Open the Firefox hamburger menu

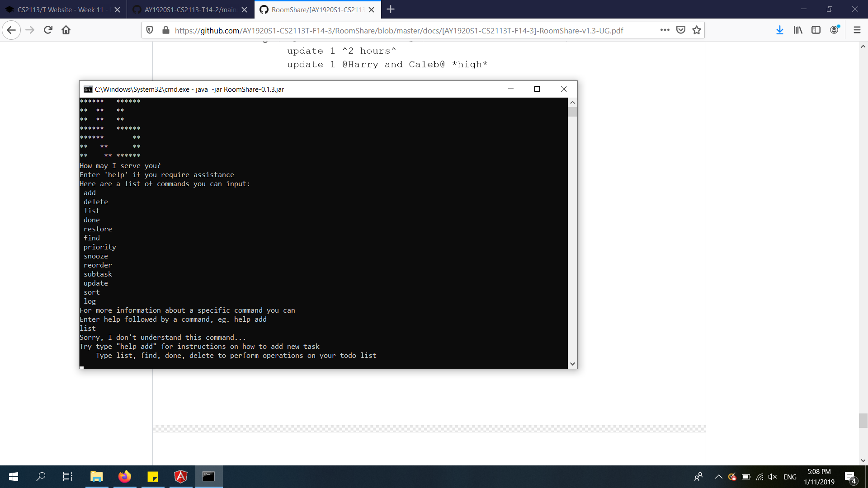857,30
